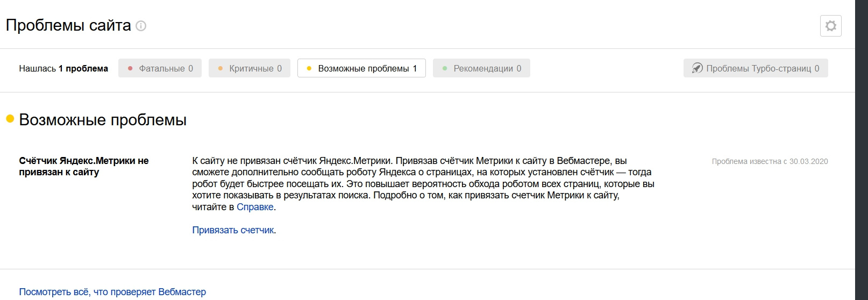Image resolution: width=868 pixels, height=300 pixels.
Task: Click the rocket icon for Turbo pages
Action: (x=697, y=68)
